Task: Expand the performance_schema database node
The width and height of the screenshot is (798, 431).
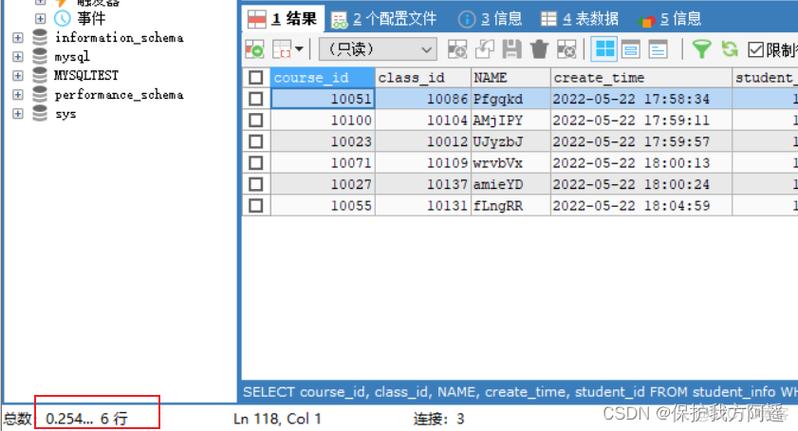Action: (x=18, y=95)
